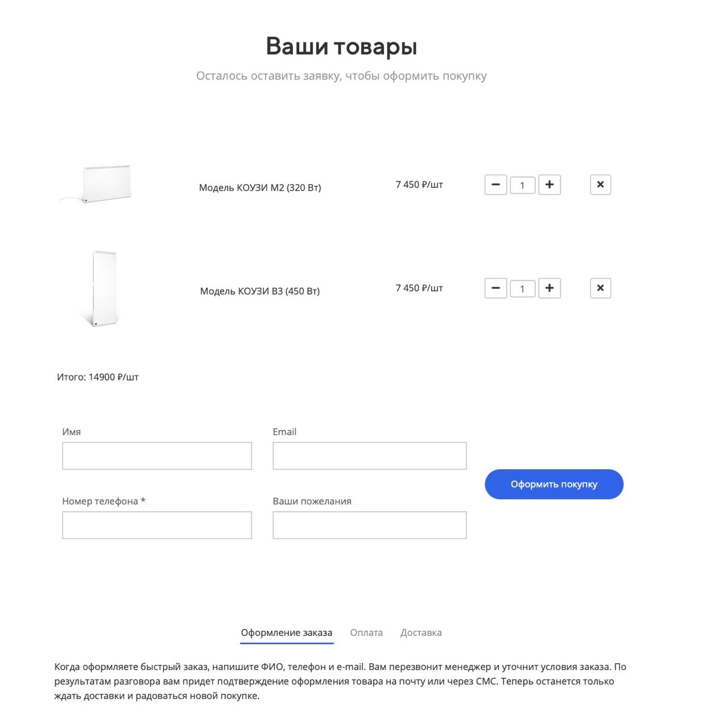Screen dimensions: 706x728
Task: Click the Ваши пожелания input field
Action: tap(369, 526)
